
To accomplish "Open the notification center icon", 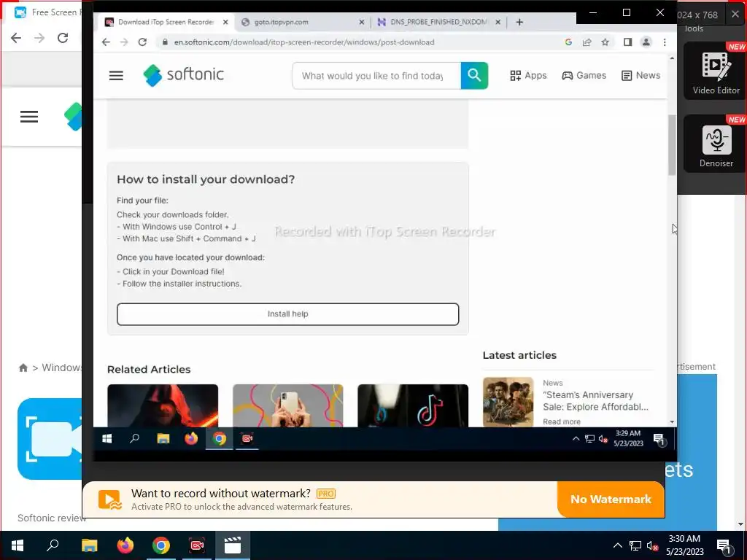I will pos(724,547).
